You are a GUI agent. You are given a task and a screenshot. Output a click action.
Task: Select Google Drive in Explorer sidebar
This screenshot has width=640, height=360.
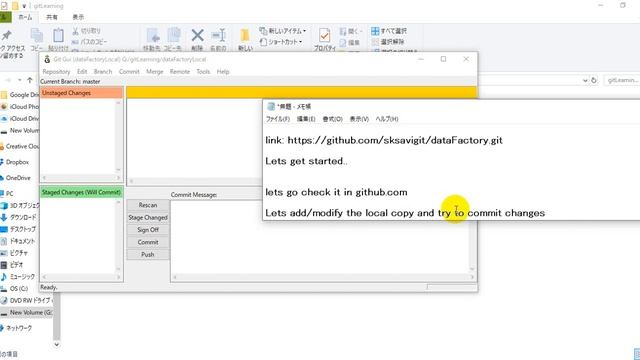(x=20, y=95)
